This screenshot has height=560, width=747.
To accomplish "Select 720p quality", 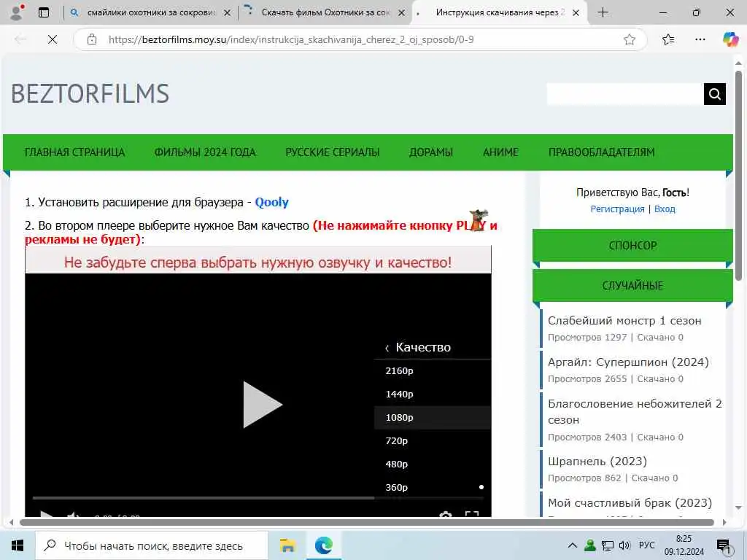I will pos(432,441).
